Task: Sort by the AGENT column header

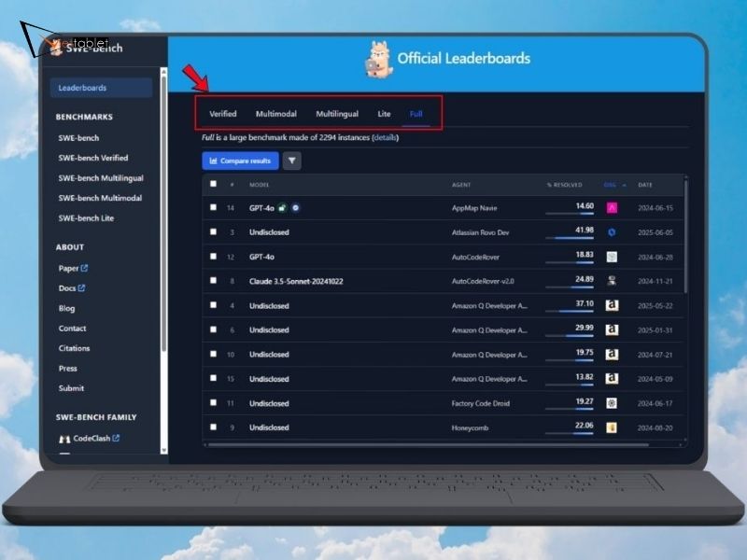Action: click(x=461, y=185)
